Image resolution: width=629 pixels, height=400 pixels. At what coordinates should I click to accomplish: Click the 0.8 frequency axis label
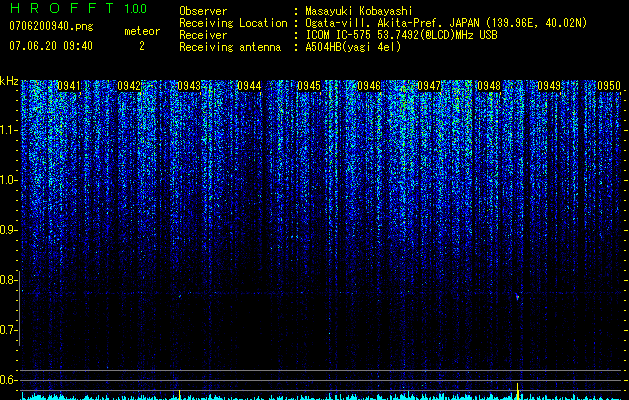[x=8, y=280]
